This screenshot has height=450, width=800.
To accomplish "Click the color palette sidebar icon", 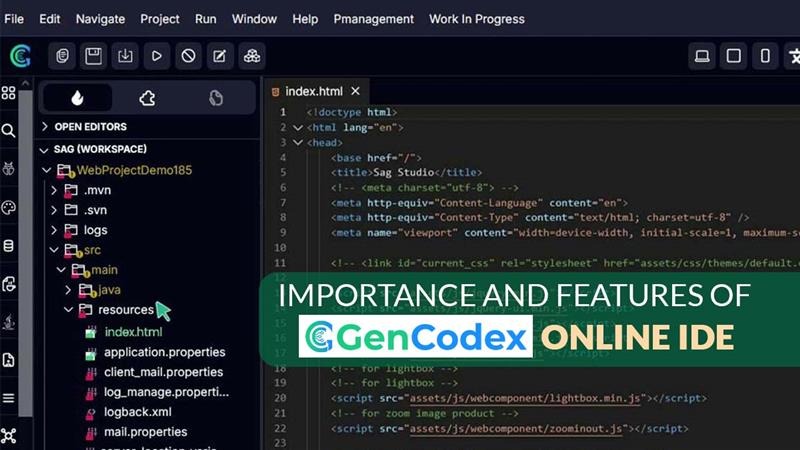I will click(x=9, y=208).
